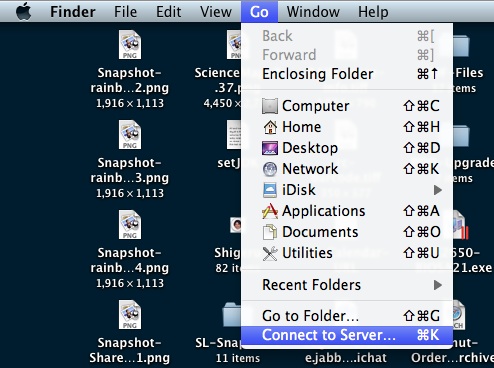Viewport: 494px width, 368px height.
Task: Select Computer in the Go menu
Action: [x=347, y=106]
